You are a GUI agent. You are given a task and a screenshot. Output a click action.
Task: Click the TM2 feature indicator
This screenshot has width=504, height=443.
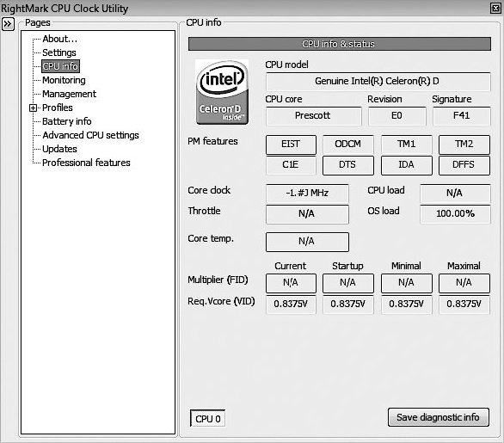[464, 144]
